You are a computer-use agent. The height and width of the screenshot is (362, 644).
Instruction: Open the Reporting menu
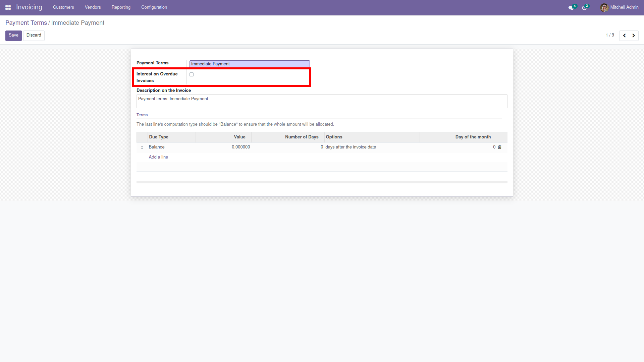tap(121, 7)
